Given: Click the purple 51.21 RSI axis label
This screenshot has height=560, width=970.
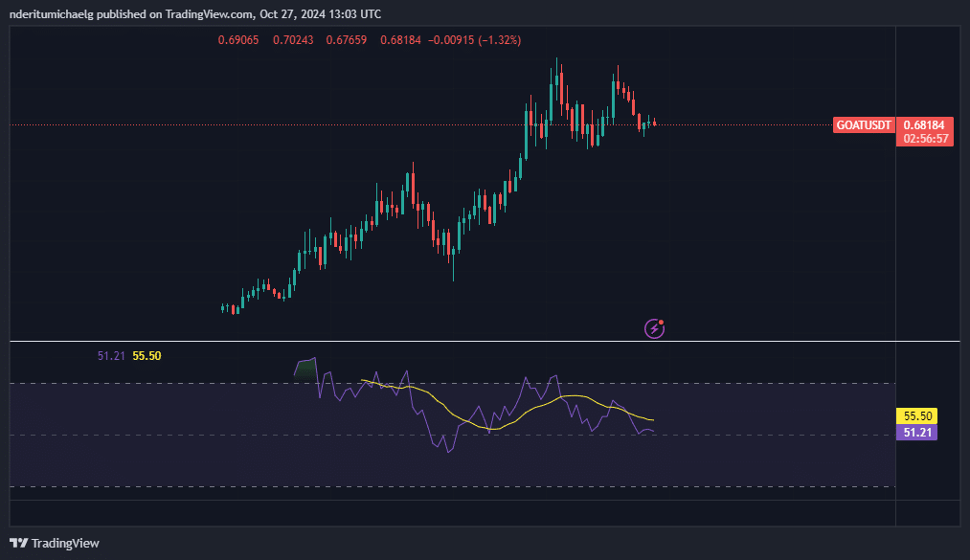Looking at the screenshot, I should (x=916, y=432).
